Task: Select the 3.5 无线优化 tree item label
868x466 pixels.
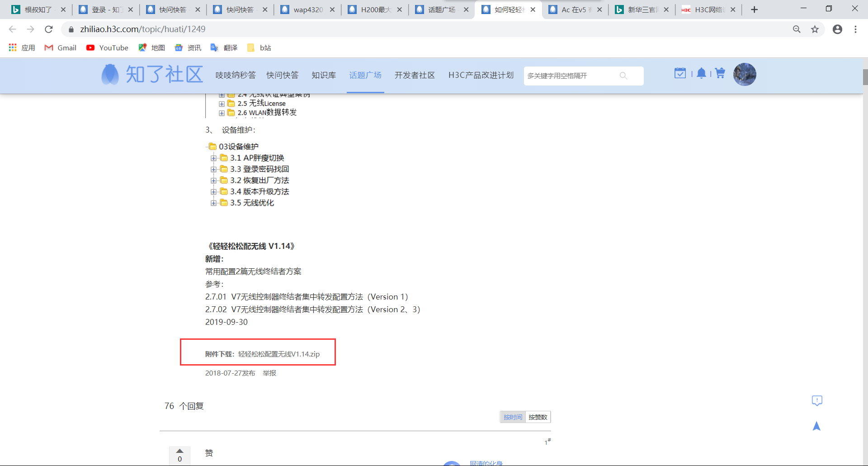Action: (252, 203)
